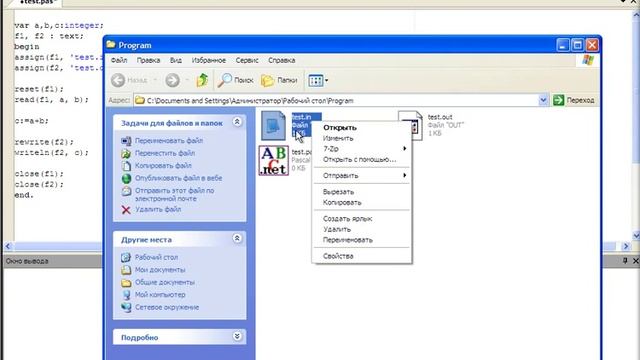
Task: Click the email file envelope icon
Action: coord(127,191)
